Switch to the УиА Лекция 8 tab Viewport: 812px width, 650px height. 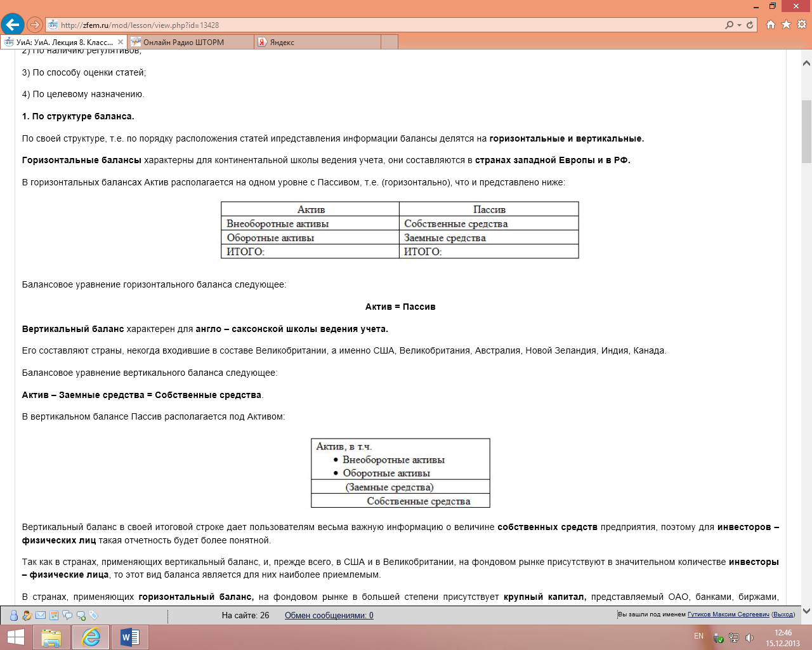(63, 42)
